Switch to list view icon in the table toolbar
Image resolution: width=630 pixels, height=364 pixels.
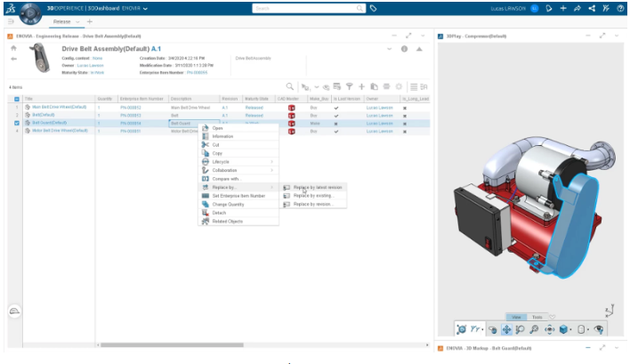(414, 87)
